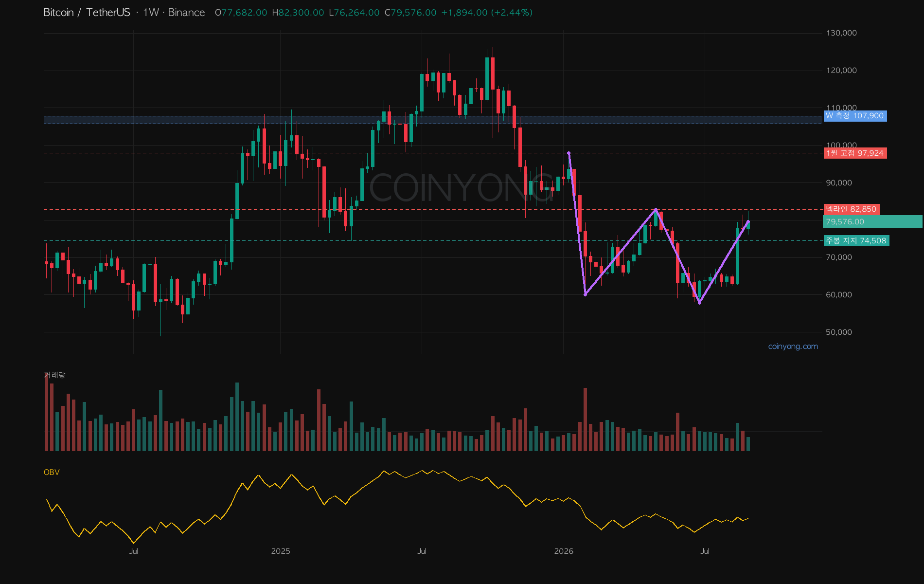Click the 주봉 지지 74,508 support label
Screen dimensions: 924x584
(856, 241)
